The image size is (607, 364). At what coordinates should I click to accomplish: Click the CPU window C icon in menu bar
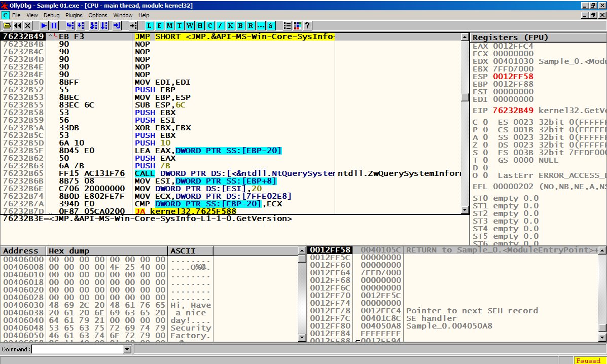point(6,15)
